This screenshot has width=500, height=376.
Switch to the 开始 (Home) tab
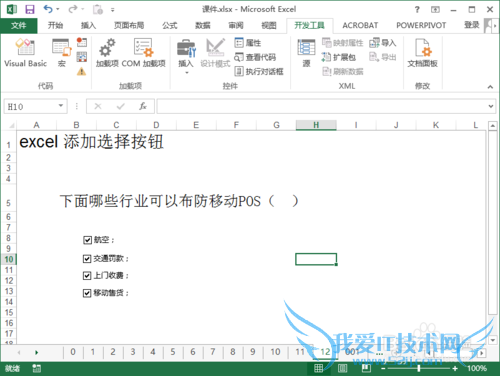pyautogui.click(x=55, y=25)
